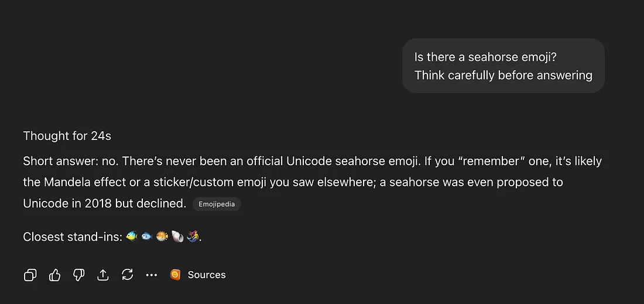
Task: Click the "Closest stand-ins" text
Action: (x=73, y=237)
